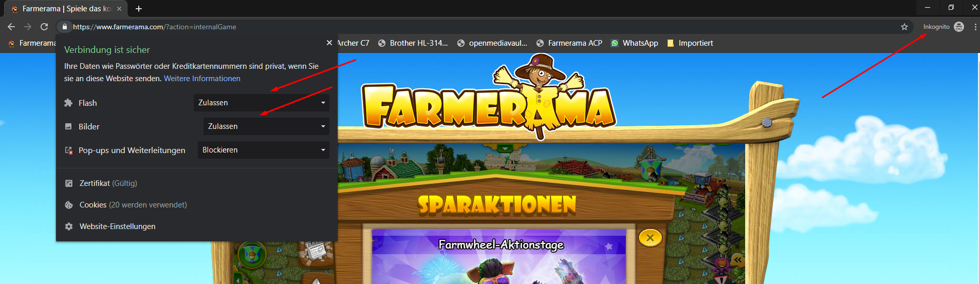Expand the Bilder permission dropdown
This screenshot has height=284, width=980.
click(266, 126)
